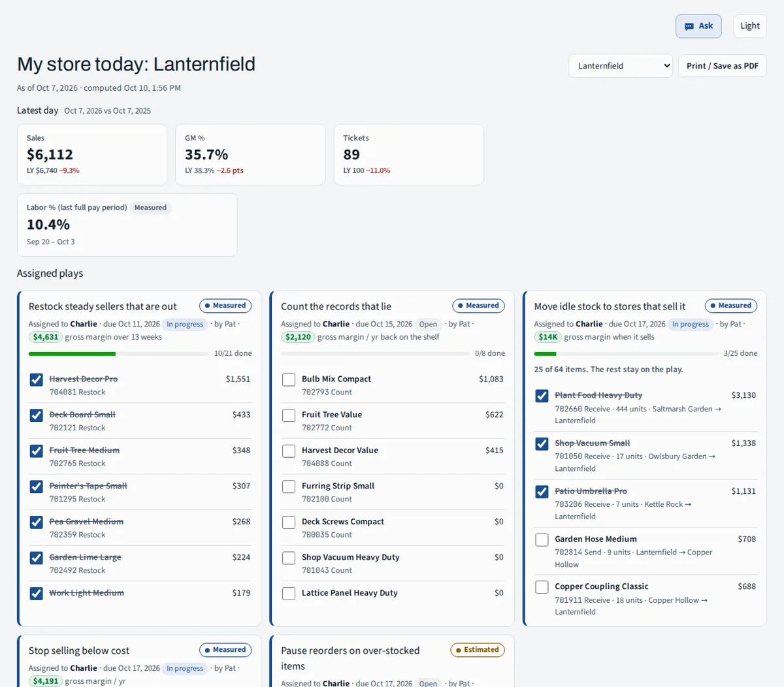The height and width of the screenshot is (687, 784).
Task: Click In progress status on Move idle stock
Action: tap(691, 325)
